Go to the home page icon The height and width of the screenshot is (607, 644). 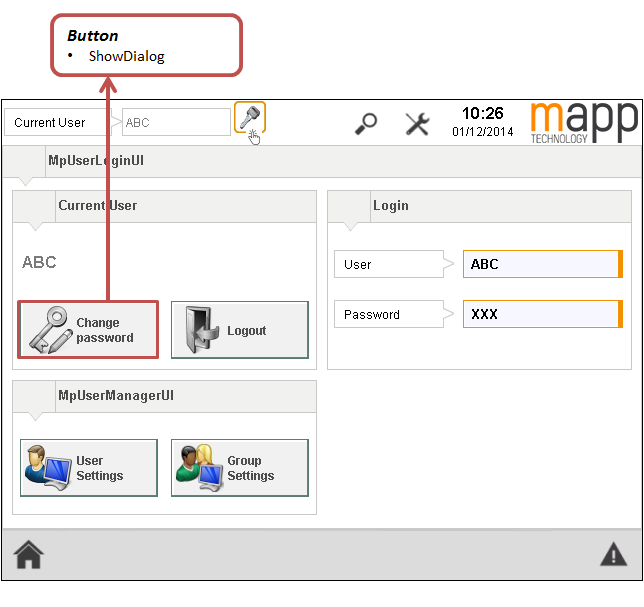point(28,554)
